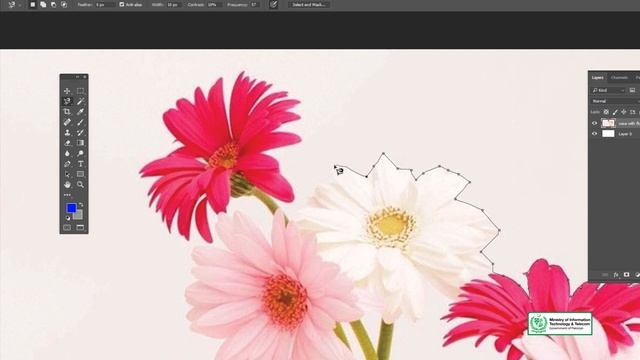The height and width of the screenshot is (360, 640).
Task: Add a layer mask
Action: pyautogui.click(x=627, y=275)
